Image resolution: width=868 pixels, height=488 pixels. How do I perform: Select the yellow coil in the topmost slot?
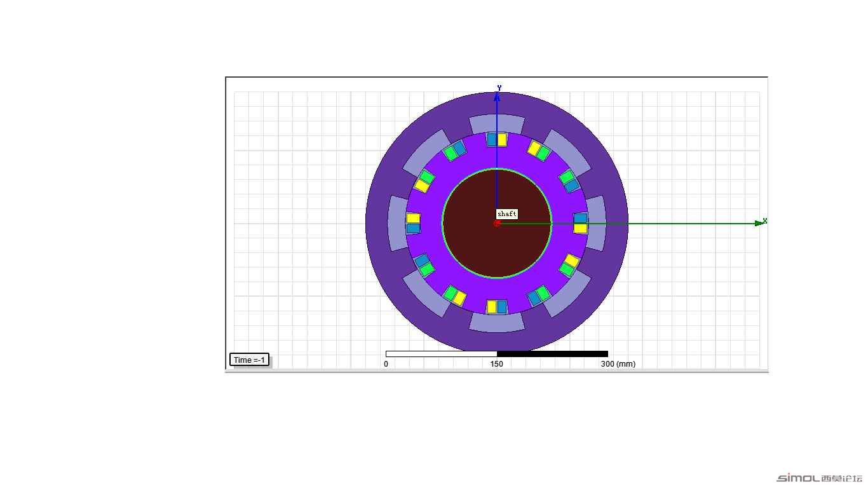point(502,140)
